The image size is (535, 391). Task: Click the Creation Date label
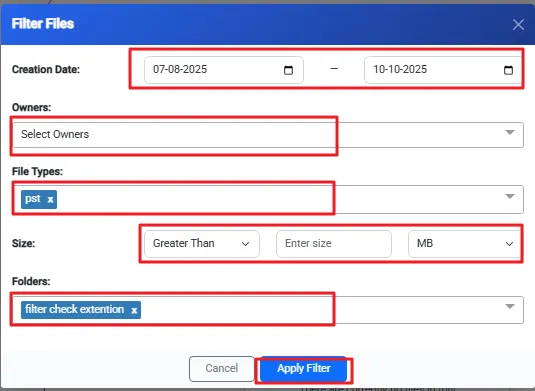(46, 70)
